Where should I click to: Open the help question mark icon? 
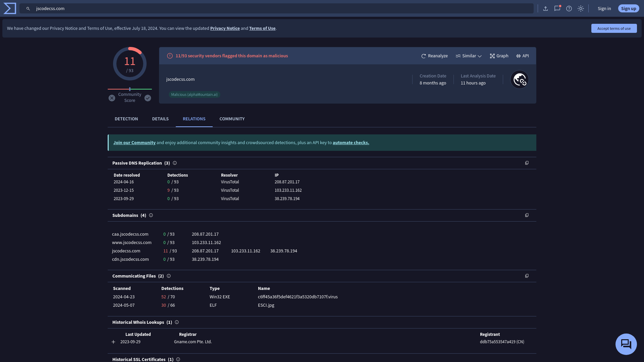pos(569,9)
